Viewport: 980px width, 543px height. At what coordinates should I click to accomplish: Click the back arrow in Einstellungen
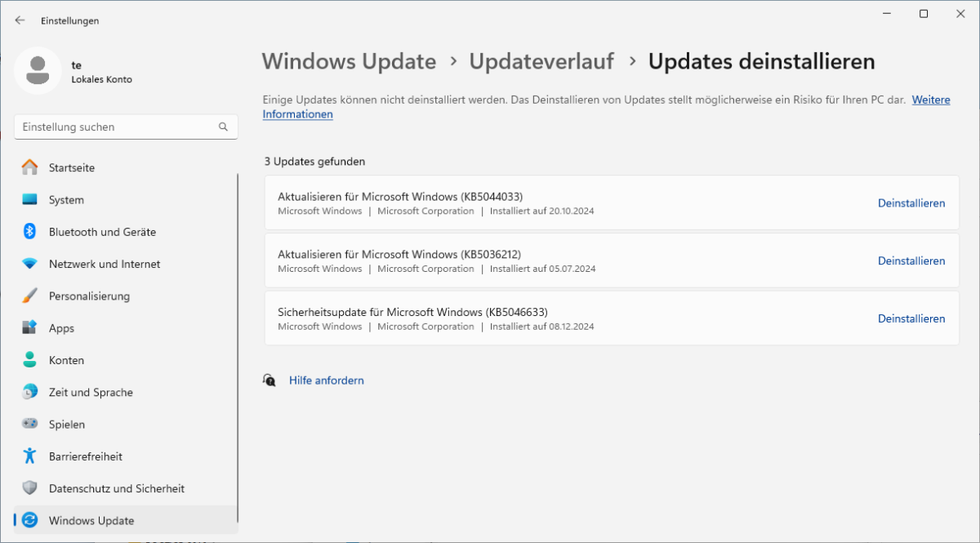pos(20,20)
